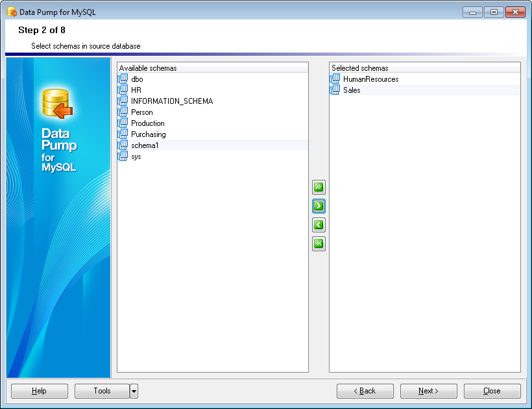Click the add all schemas double-arrow button
Screen dimensions: 532x409
pyautogui.click(x=319, y=187)
